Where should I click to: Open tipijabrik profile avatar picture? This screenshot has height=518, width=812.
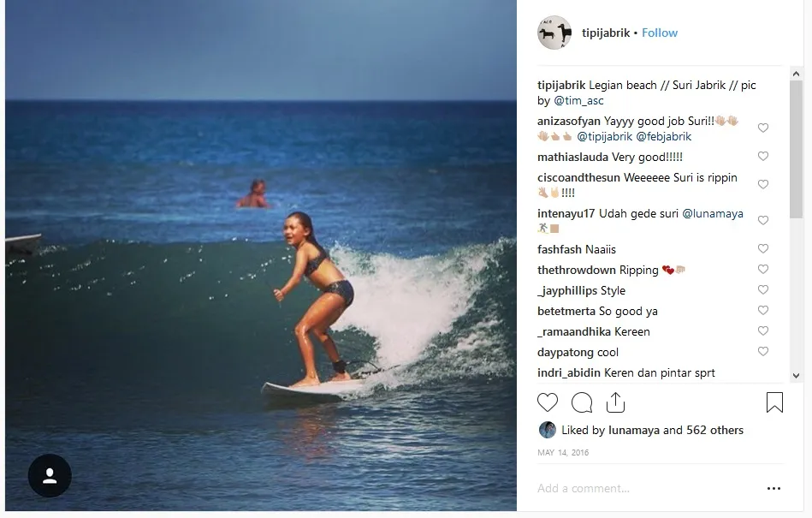click(554, 33)
